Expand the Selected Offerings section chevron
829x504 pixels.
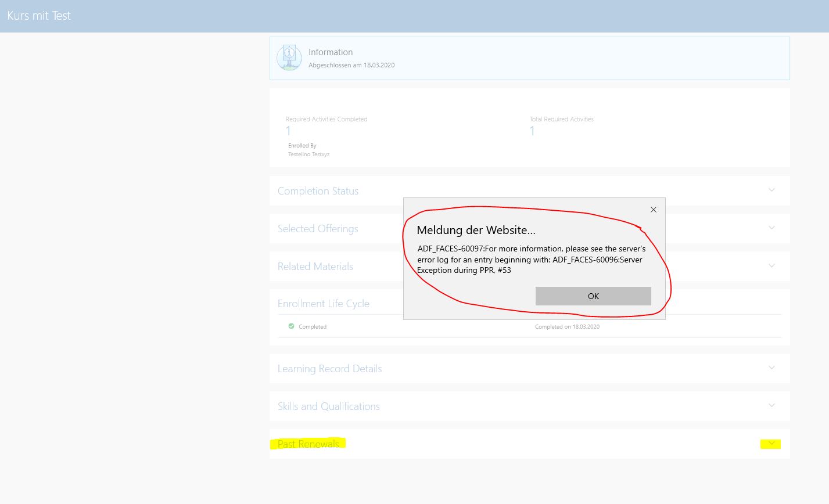(772, 228)
